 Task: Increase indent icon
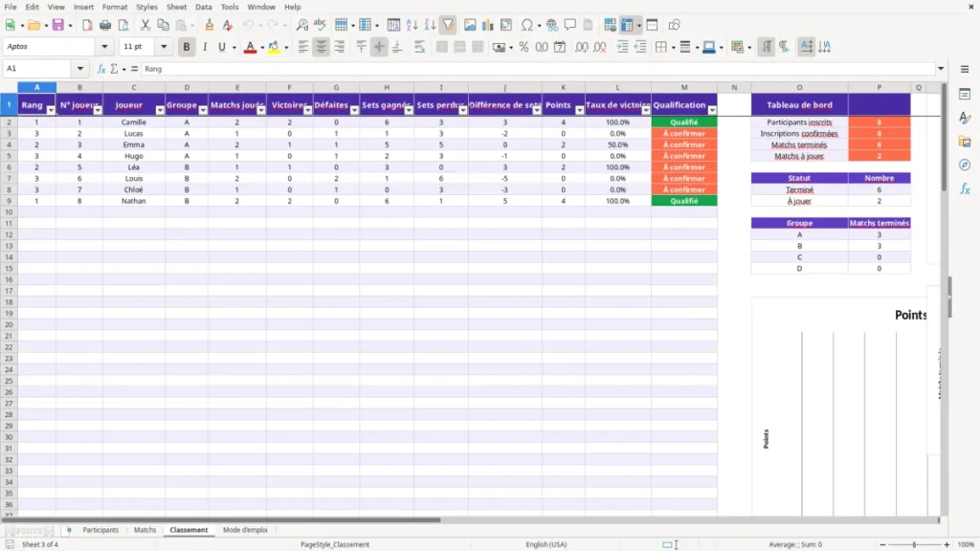(x=622, y=47)
